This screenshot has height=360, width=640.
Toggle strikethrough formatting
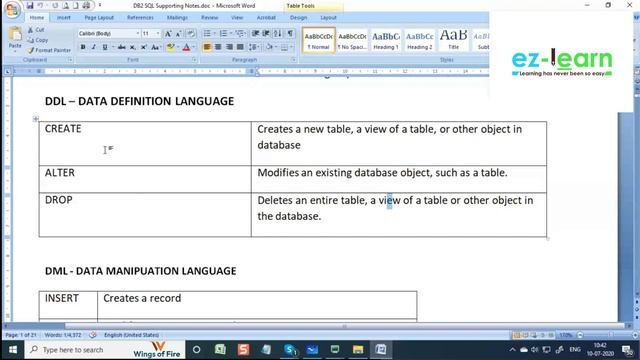point(122,47)
